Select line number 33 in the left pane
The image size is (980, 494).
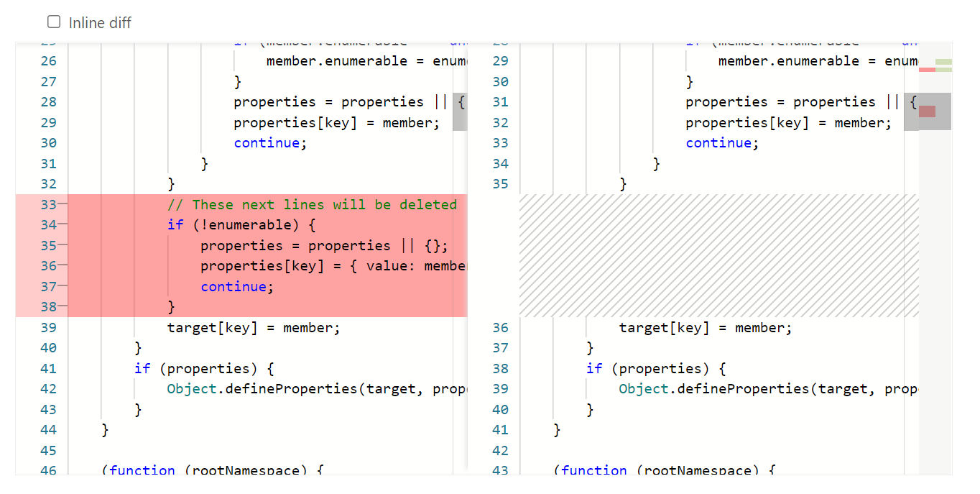tap(47, 204)
